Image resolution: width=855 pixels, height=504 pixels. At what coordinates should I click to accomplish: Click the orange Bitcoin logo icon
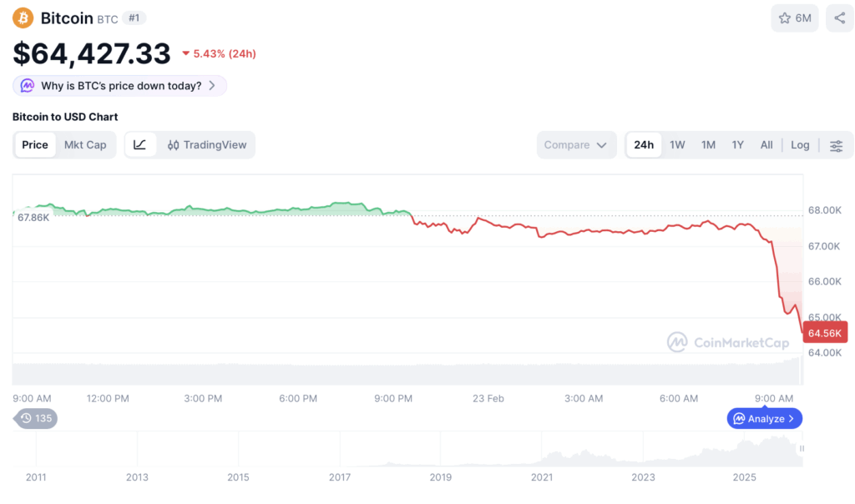pos(23,18)
